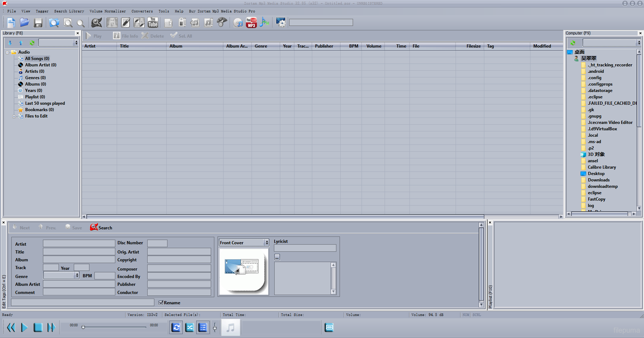Image resolution: width=644 pixels, height=338 pixels.
Task: Adjust the volume slider near playback controls
Action: click(215, 327)
